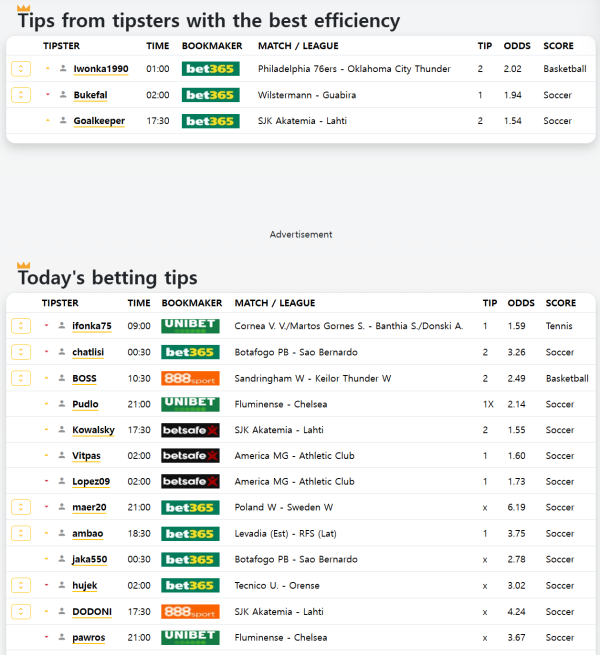Open tipster Pudlo's profile link
The height and width of the screenshot is (655, 600).
point(85,404)
